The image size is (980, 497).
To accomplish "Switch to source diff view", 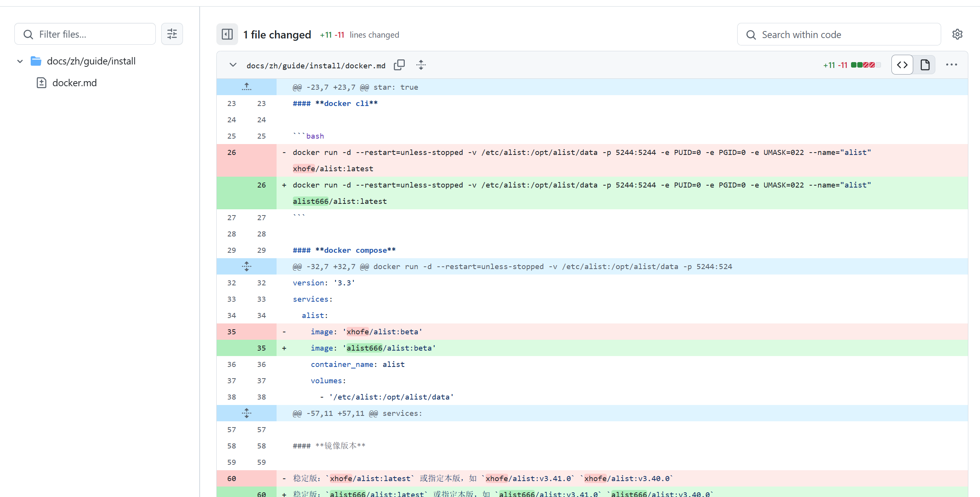I will tap(902, 65).
